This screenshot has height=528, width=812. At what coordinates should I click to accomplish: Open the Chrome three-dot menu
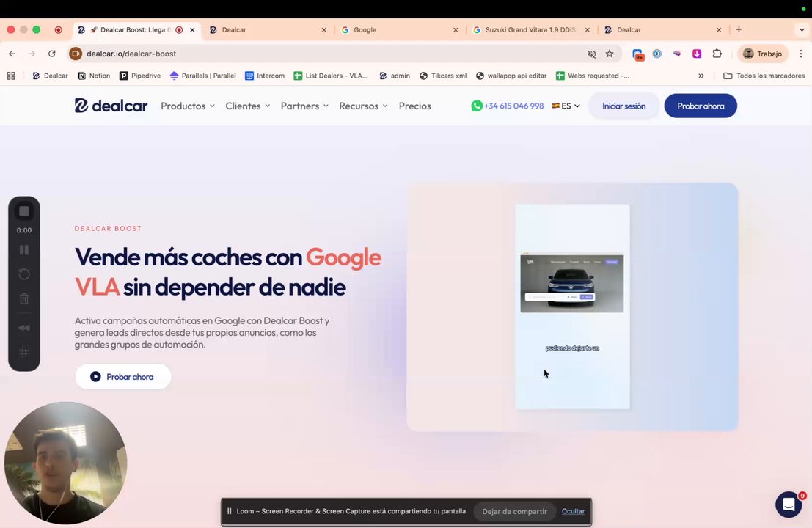pos(800,54)
